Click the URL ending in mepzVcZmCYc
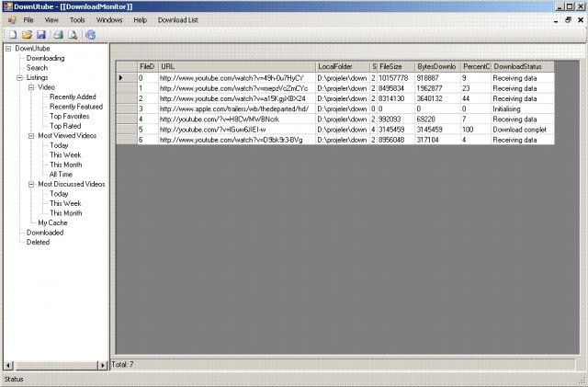The height and width of the screenshot is (387, 588). [x=237, y=88]
